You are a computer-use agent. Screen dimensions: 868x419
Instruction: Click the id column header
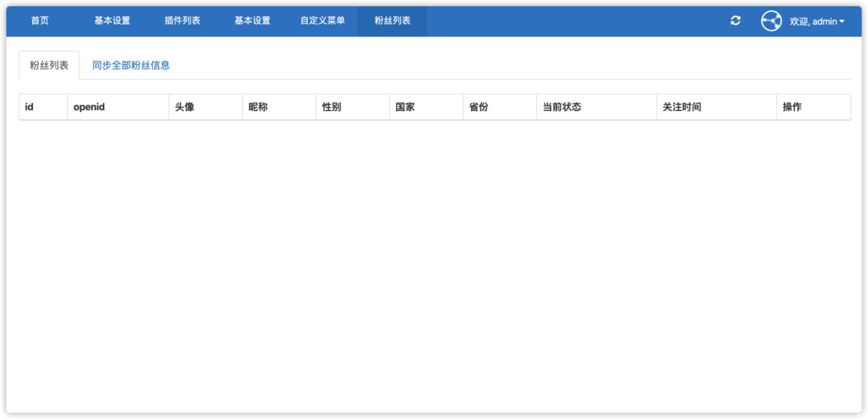click(43, 107)
